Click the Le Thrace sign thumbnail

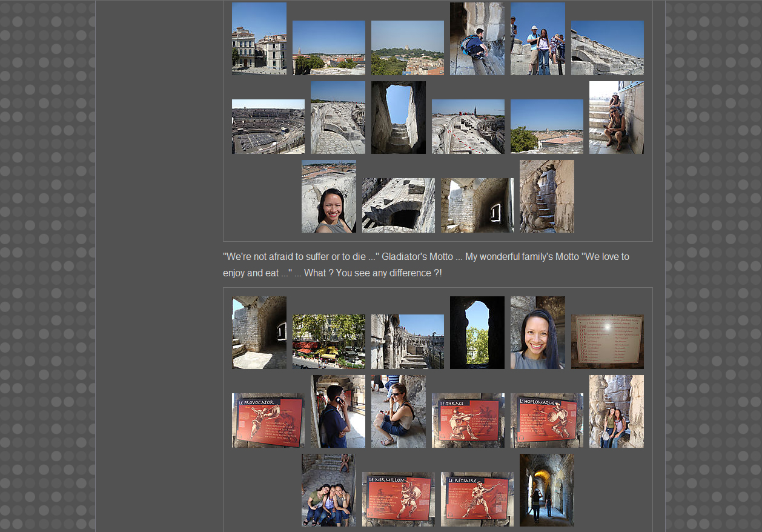(468, 420)
